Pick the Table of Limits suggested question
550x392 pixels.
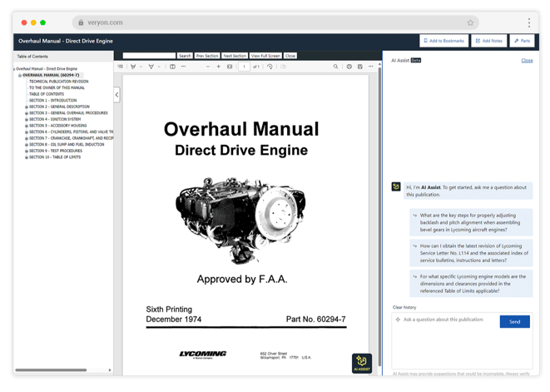point(471,284)
